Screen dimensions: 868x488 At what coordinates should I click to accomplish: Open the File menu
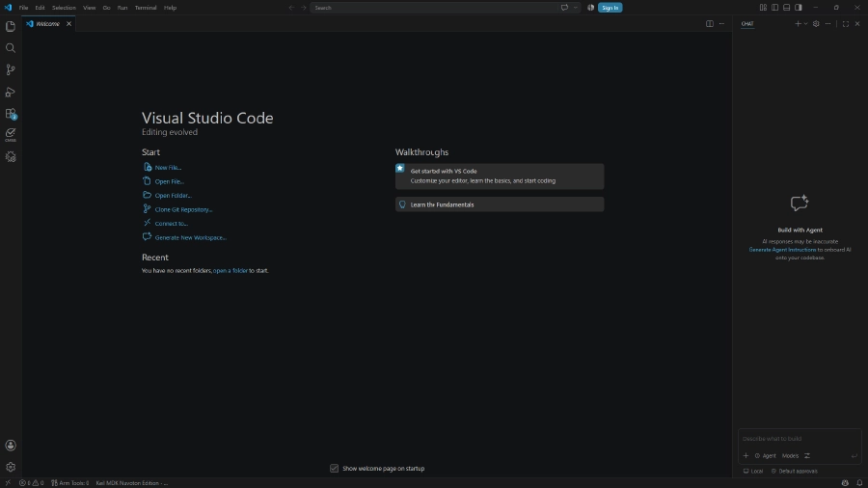[23, 8]
